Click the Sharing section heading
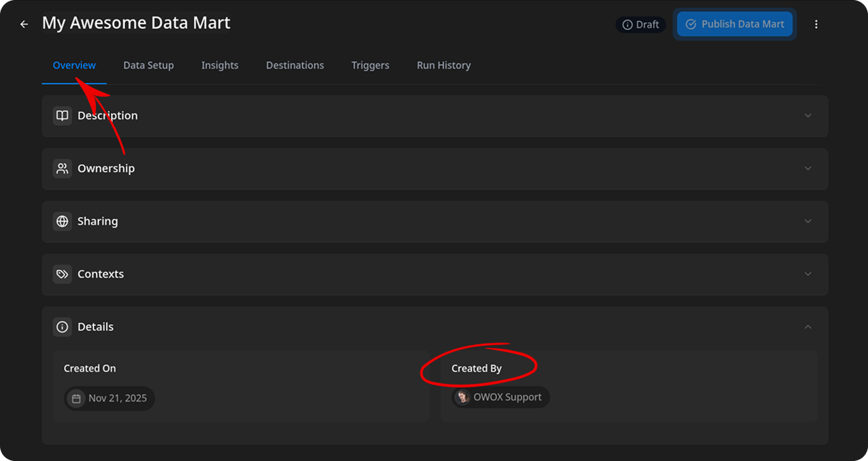 98,221
